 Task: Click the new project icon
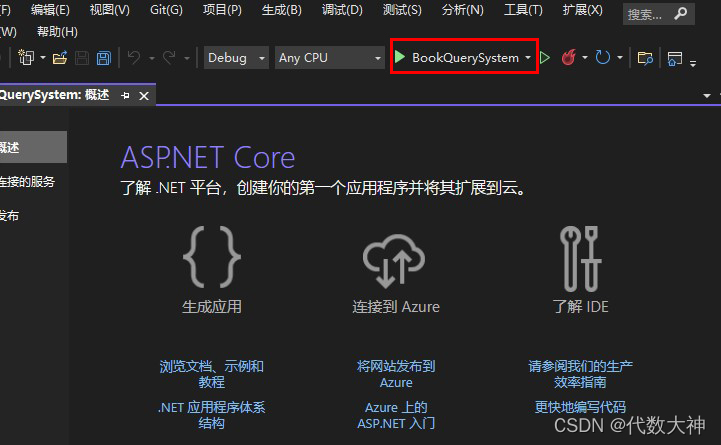click(x=26, y=57)
